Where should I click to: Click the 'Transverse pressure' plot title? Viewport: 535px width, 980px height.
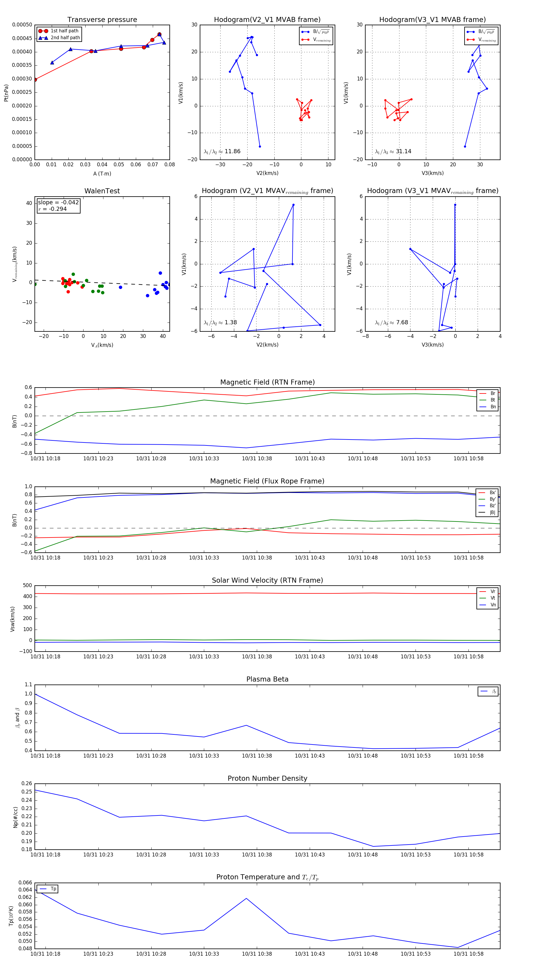click(x=102, y=20)
